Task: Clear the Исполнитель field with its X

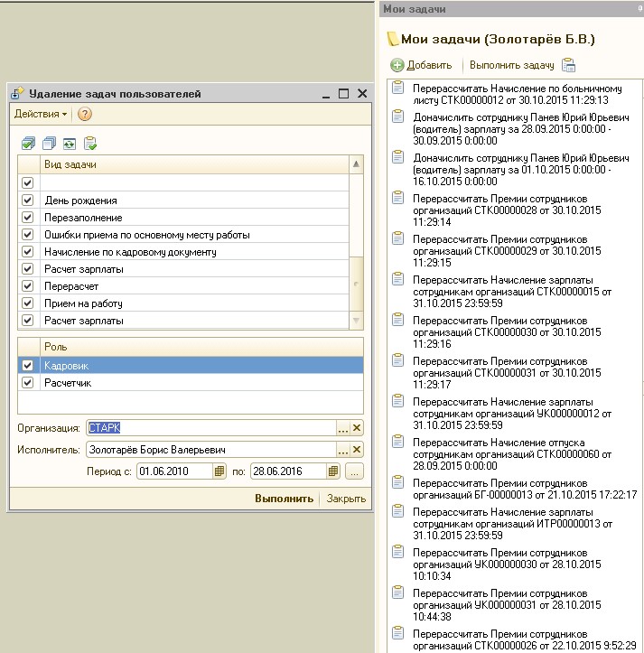Action: [x=357, y=450]
